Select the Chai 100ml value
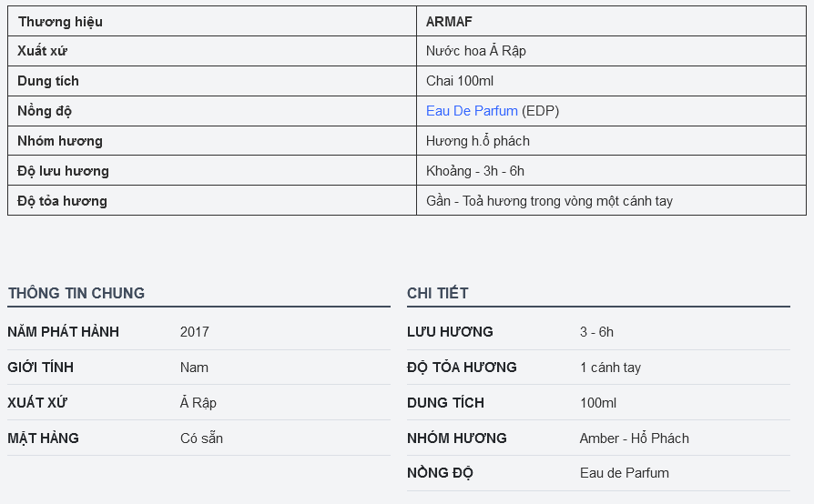The width and height of the screenshot is (814, 504). 460,81
